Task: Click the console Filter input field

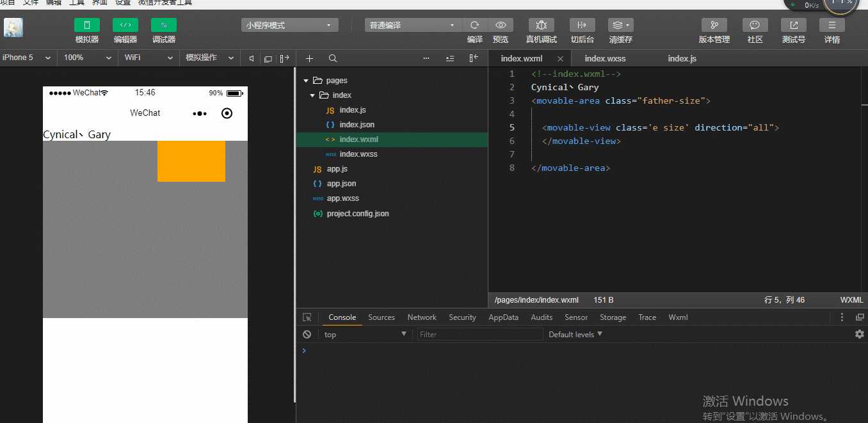Action: [x=480, y=335]
